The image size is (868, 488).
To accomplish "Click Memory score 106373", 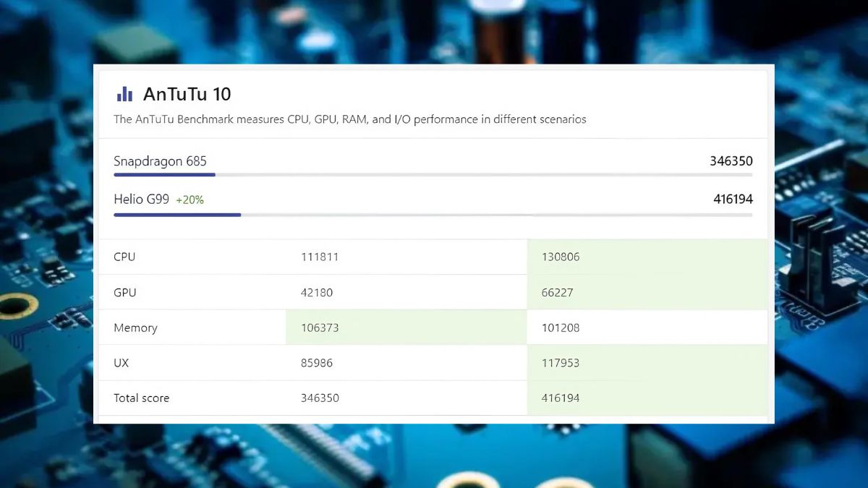I will [320, 328].
